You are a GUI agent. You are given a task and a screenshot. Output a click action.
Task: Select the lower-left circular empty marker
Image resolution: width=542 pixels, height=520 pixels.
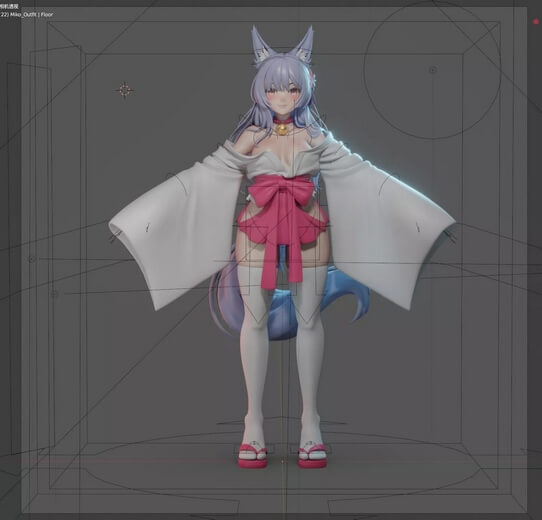coord(54,294)
